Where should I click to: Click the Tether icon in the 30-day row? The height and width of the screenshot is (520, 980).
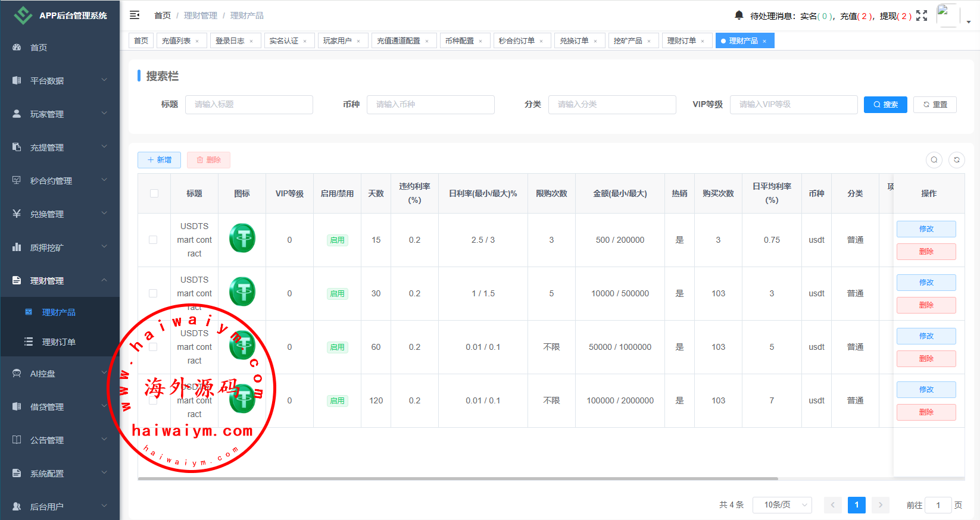click(242, 292)
